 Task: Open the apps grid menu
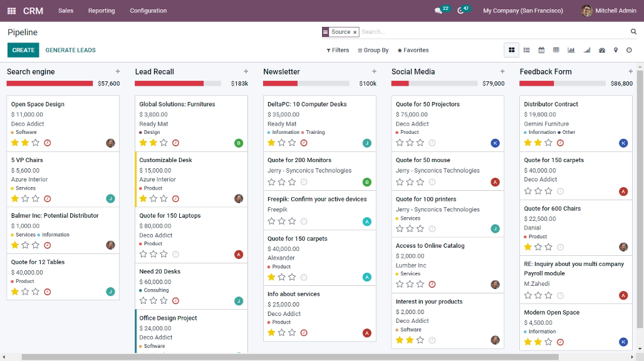click(11, 11)
